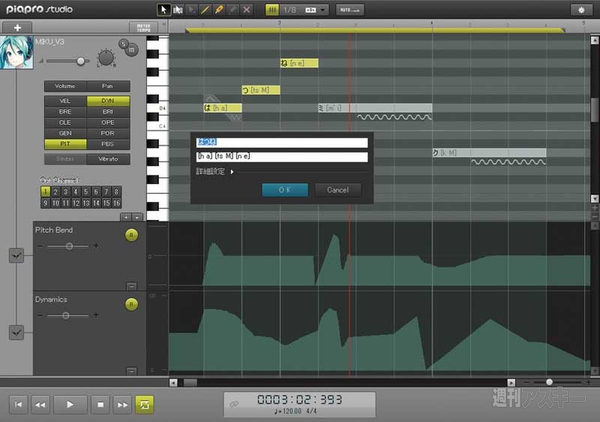This screenshot has width=600, height=422.
Task: Toggle the BRE parameter button
Action: click(65, 112)
